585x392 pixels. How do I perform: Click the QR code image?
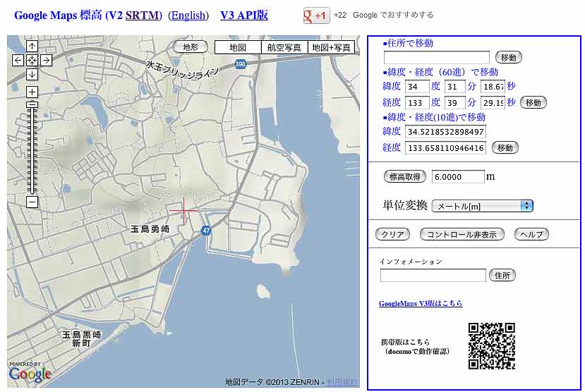pyautogui.click(x=492, y=346)
